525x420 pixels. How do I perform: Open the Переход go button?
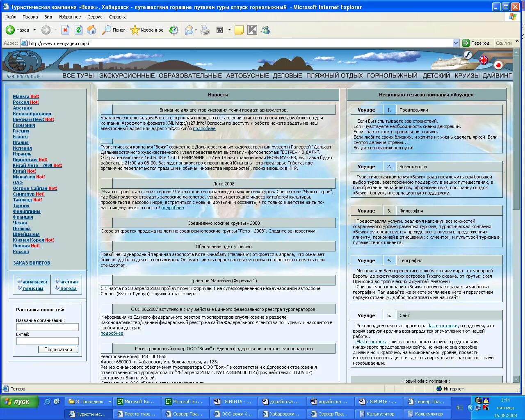476,43
